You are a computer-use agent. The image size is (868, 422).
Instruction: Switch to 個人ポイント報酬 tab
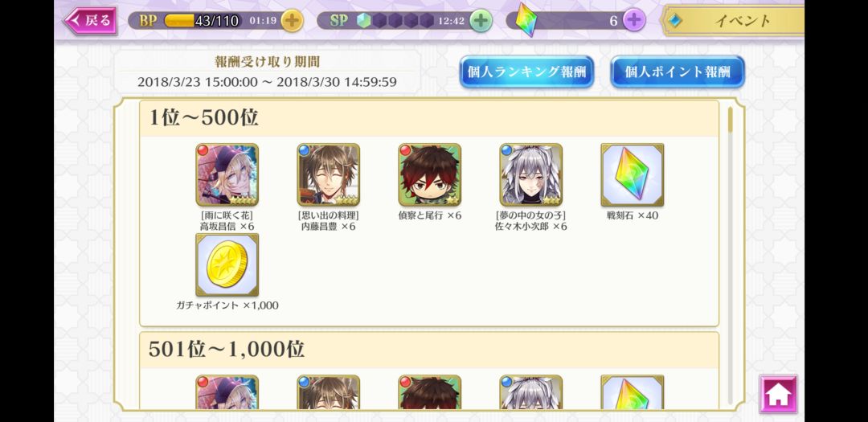pyautogui.click(x=678, y=72)
